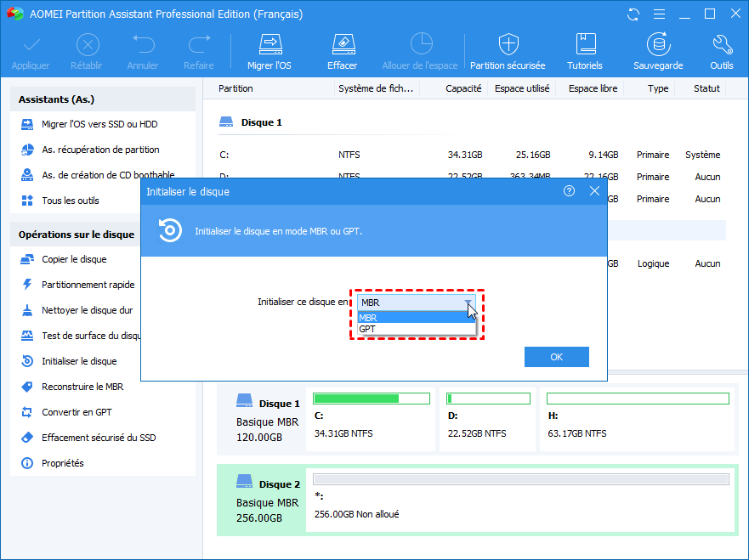Select Nettoyer le disque dur
Viewport: 749px width, 560px height.
pyautogui.click(x=76, y=310)
